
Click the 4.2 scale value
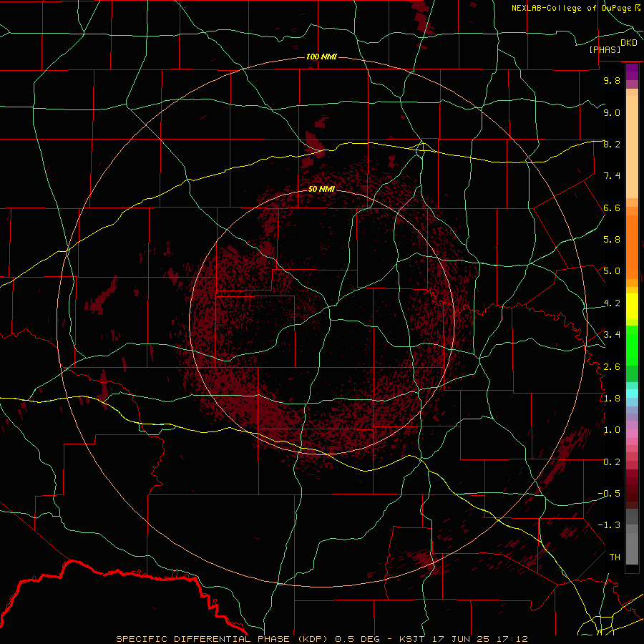pyautogui.click(x=612, y=303)
